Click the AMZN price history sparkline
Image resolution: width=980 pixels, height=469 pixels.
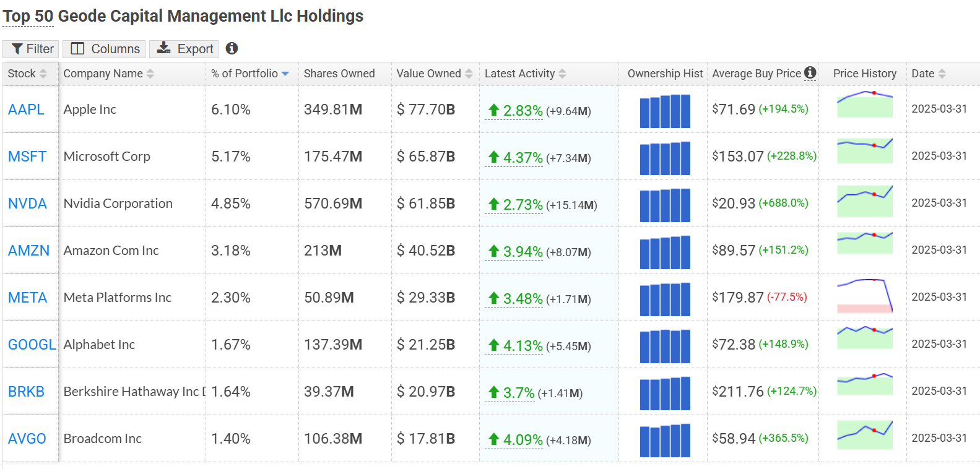(x=865, y=243)
